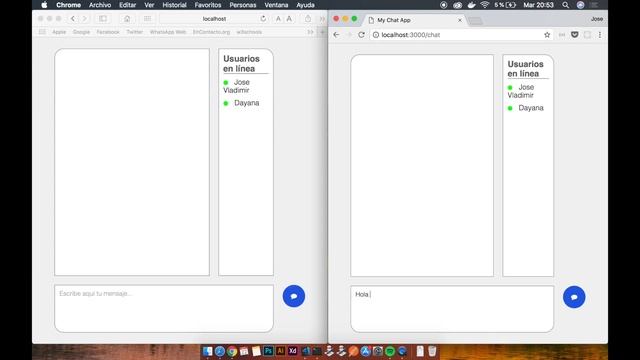Open Apple bookmark in Safari favorites bar
The image size is (640, 360).
point(59,32)
